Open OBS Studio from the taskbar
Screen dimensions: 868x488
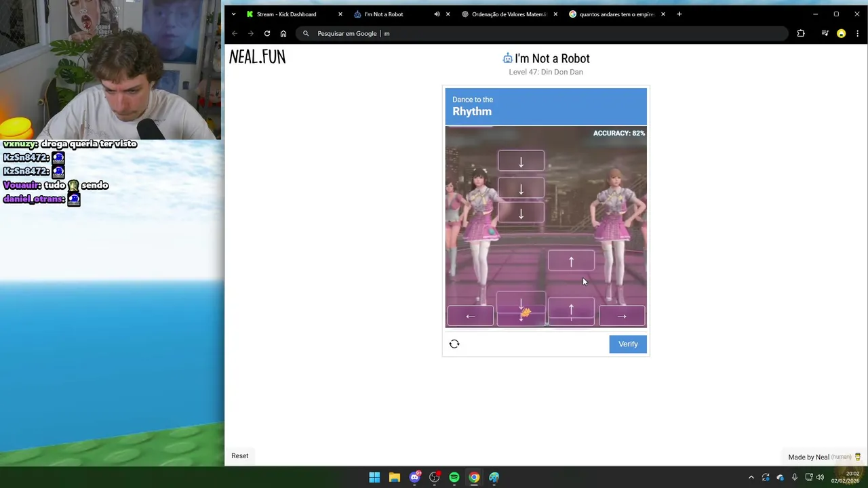click(435, 477)
